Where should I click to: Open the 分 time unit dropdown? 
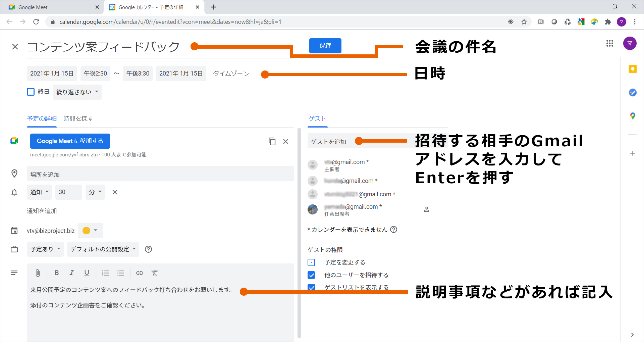[95, 192]
